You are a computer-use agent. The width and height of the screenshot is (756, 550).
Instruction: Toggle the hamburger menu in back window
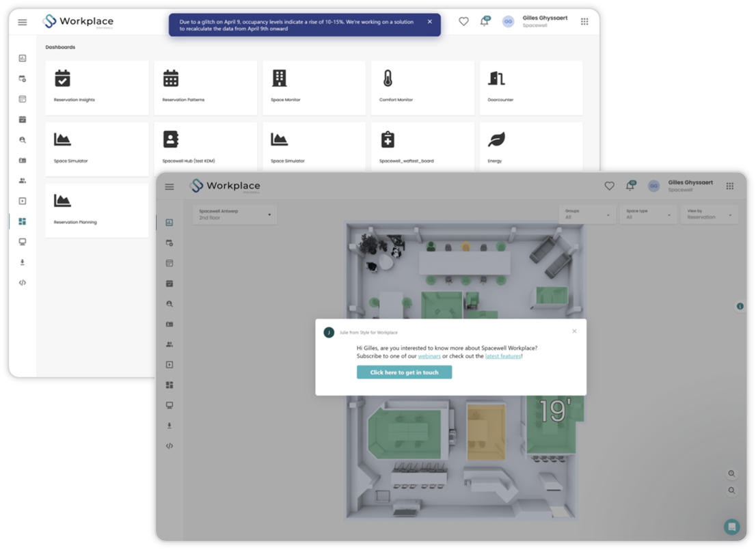(x=22, y=22)
